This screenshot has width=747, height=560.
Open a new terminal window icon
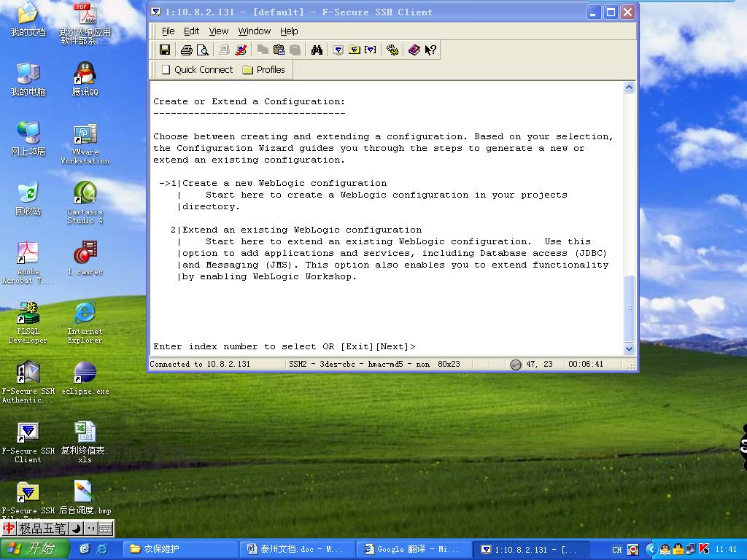point(338,50)
